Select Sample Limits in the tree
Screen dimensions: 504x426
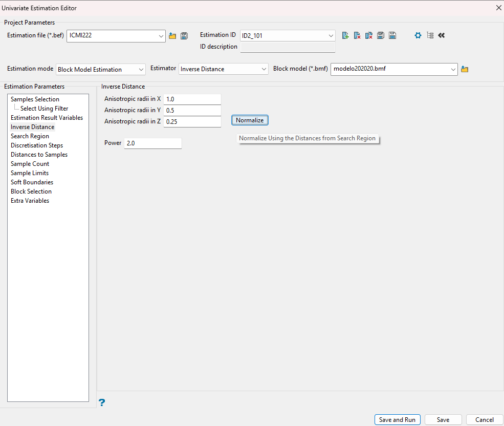point(30,173)
